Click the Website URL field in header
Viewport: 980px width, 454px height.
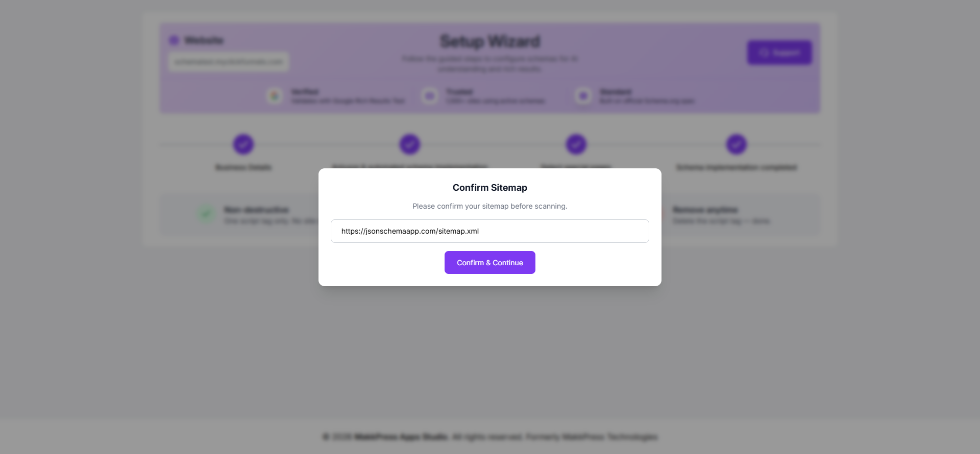click(x=228, y=62)
